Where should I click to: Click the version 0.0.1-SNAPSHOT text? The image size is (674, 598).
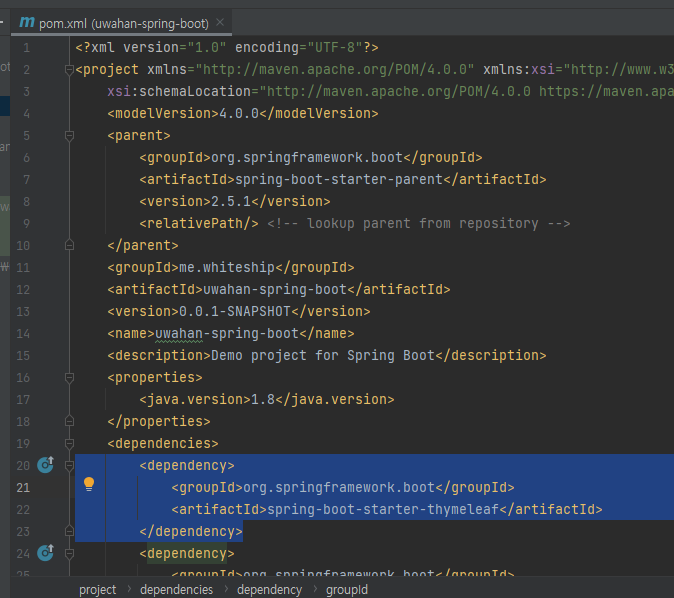coord(235,311)
